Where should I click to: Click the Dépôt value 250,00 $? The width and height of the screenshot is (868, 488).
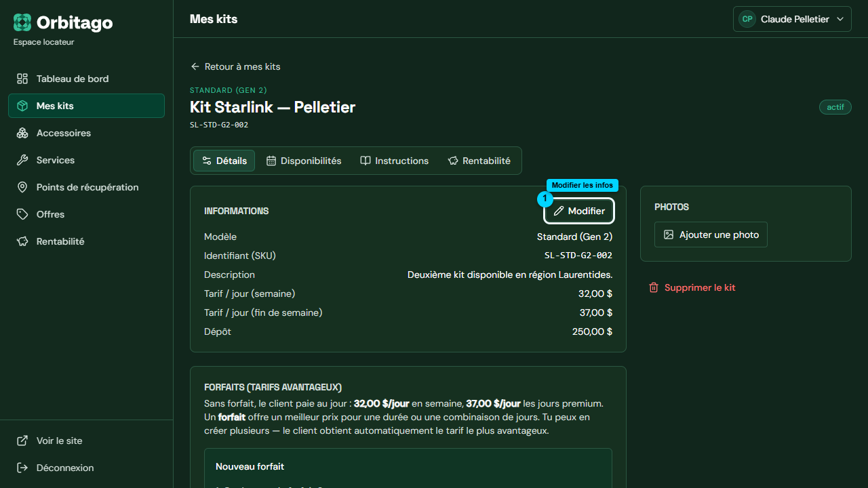[592, 331]
